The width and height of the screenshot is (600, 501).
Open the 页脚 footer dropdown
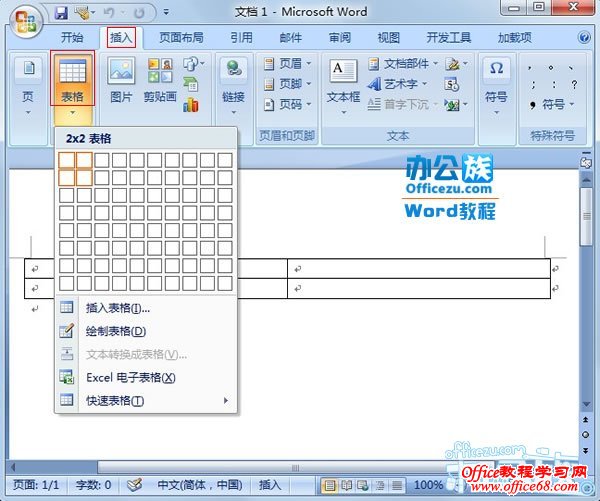pyautogui.click(x=288, y=84)
